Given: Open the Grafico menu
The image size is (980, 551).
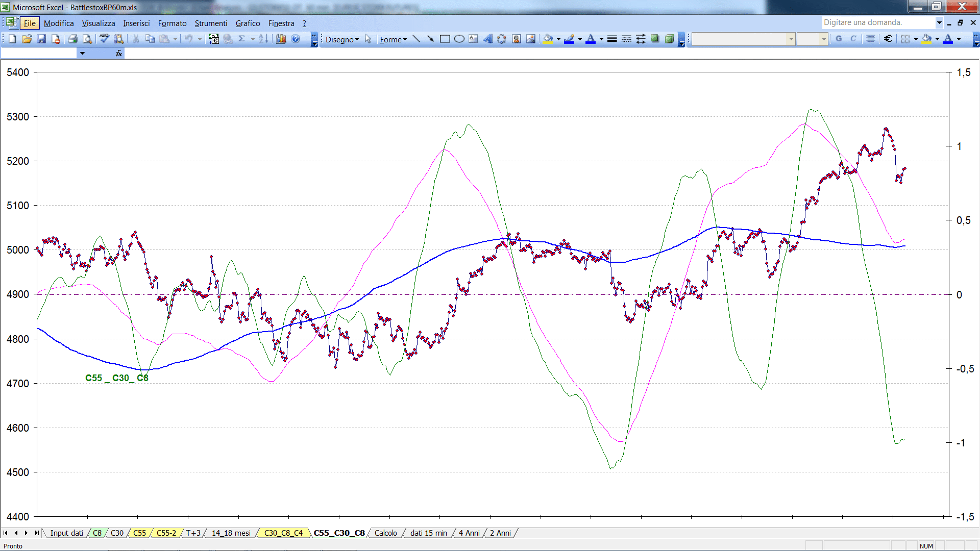Looking at the screenshot, I should [248, 23].
